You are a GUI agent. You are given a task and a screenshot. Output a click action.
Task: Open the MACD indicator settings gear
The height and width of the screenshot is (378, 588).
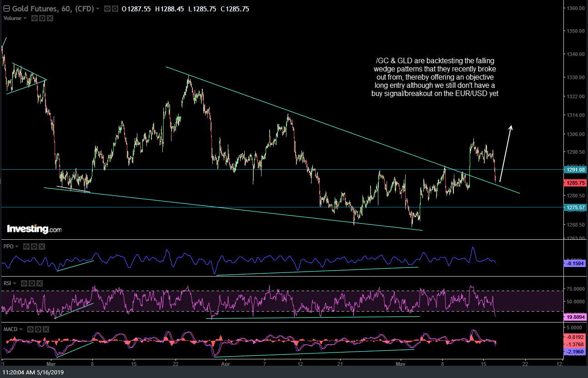38,329
